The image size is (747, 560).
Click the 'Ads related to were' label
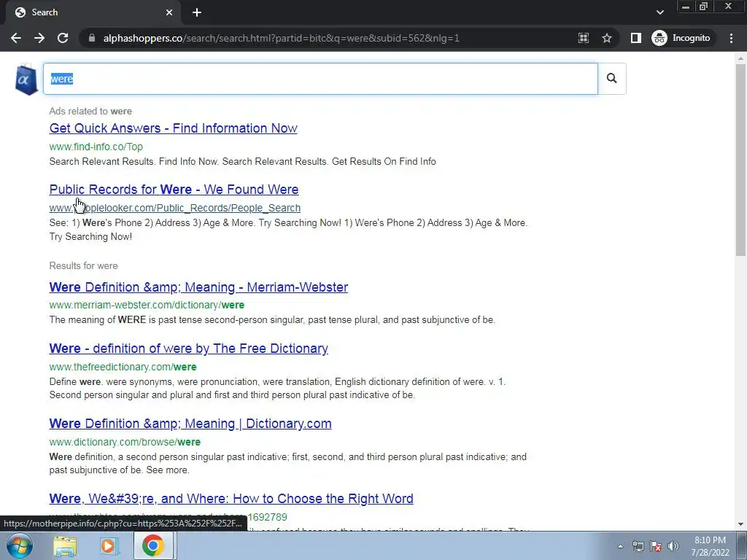90,112
